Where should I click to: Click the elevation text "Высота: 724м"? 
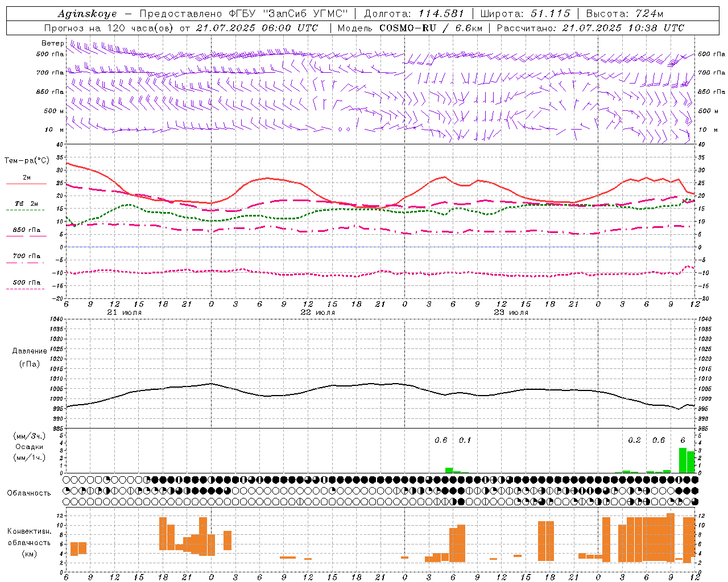pos(624,14)
